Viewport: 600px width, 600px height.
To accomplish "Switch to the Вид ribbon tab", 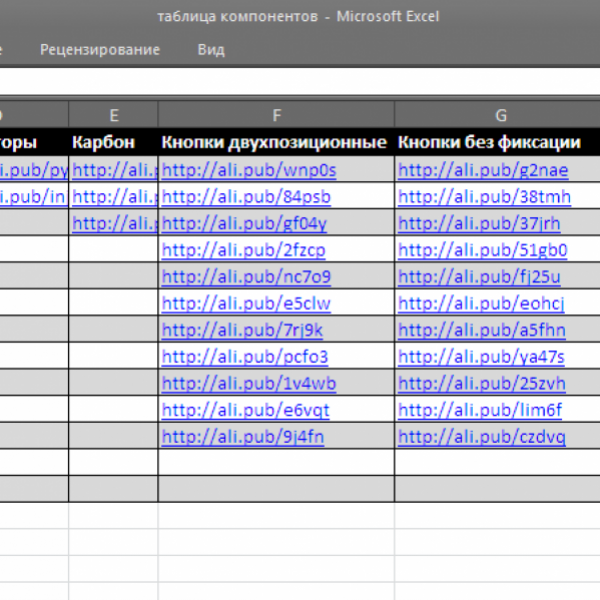I will pos(211,49).
